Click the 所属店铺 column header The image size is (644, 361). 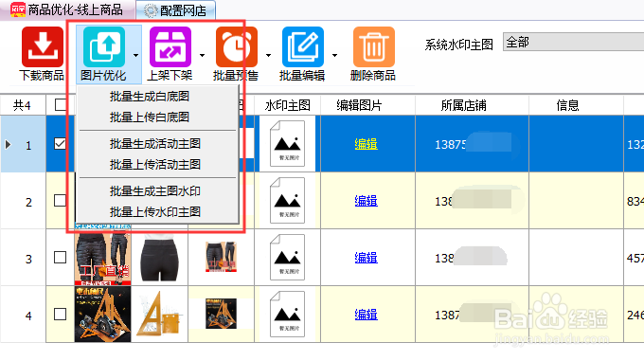[x=472, y=105]
